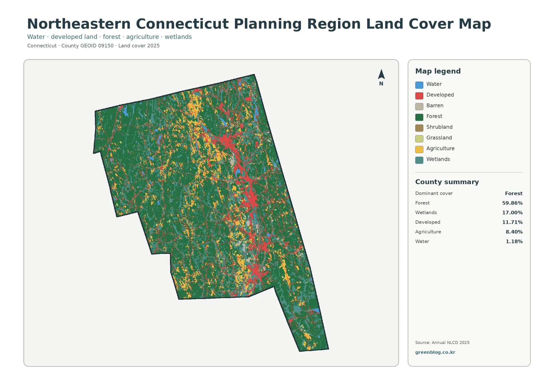
Task: Select the 'Barren' legend label
Action: click(x=435, y=106)
